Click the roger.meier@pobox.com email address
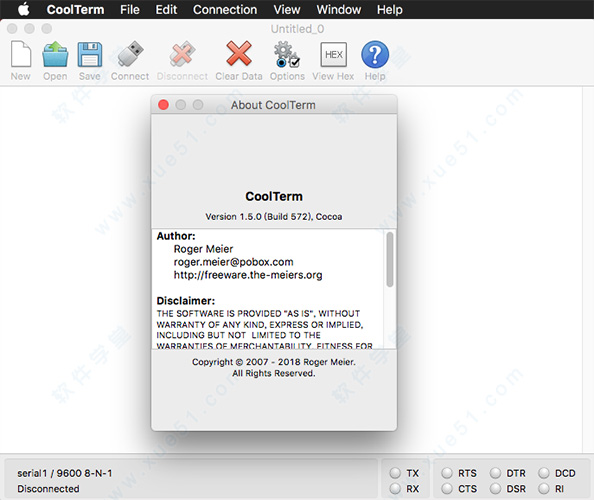 click(233, 262)
